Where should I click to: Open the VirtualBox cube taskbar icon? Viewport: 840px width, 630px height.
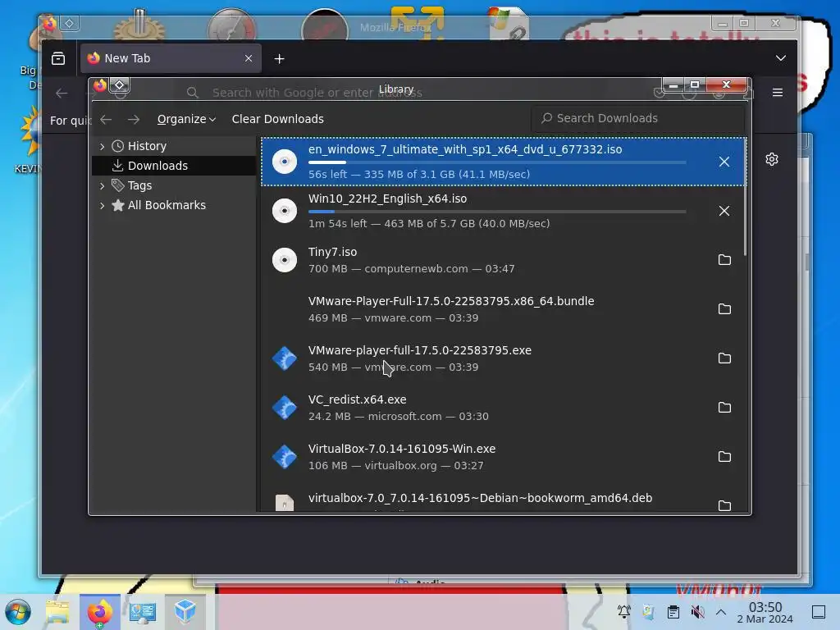(x=185, y=612)
